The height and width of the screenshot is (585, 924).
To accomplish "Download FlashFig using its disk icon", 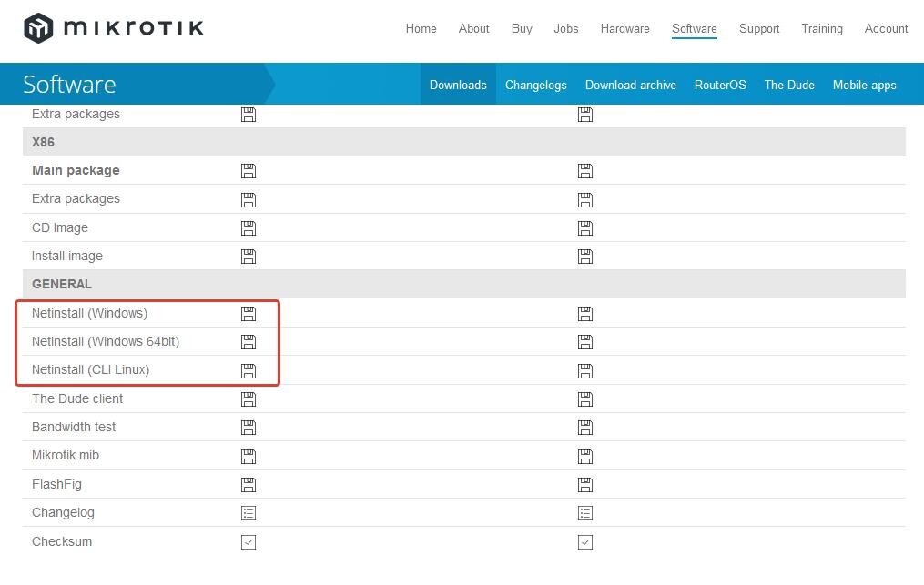I will 249,484.
